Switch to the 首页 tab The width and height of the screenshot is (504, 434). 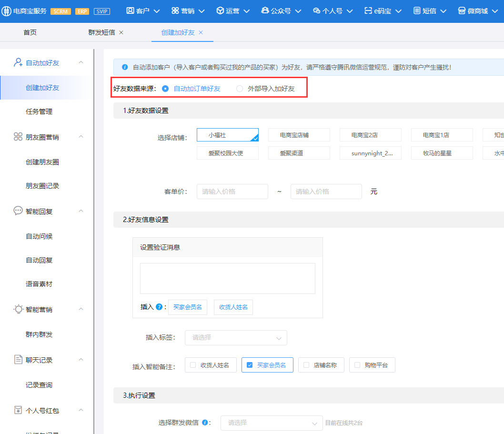30,32
